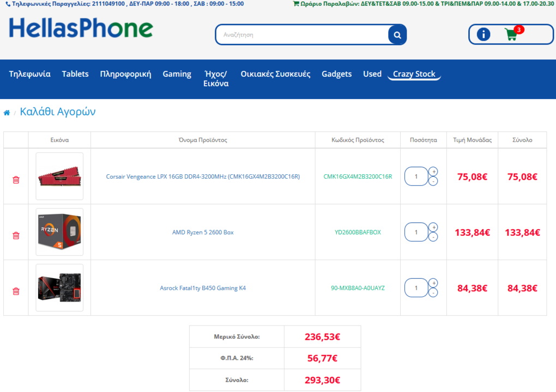This screenshot has height=392, width=556.
Task: Open the Πληροφορική menu
Action: pos(125,74)
